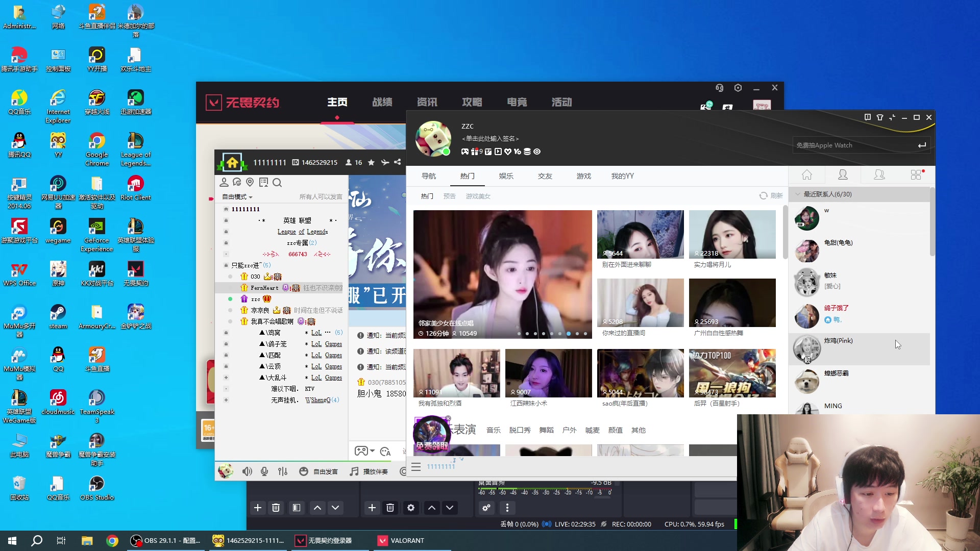The width and height of the screenshot is (980, 551).
Task: Expand the 大乱斗 sub-channel
Action: [x=226, y=378]
